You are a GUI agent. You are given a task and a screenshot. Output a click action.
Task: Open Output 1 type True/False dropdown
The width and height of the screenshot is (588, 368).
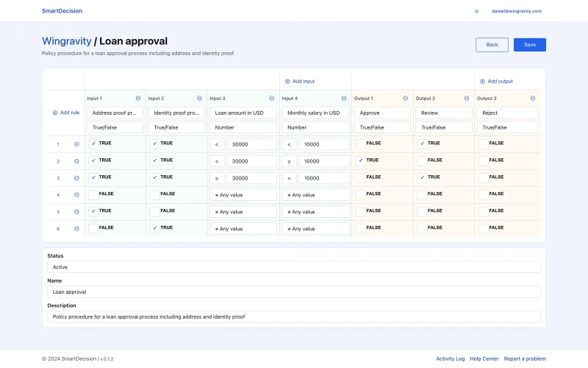point(382,127)
